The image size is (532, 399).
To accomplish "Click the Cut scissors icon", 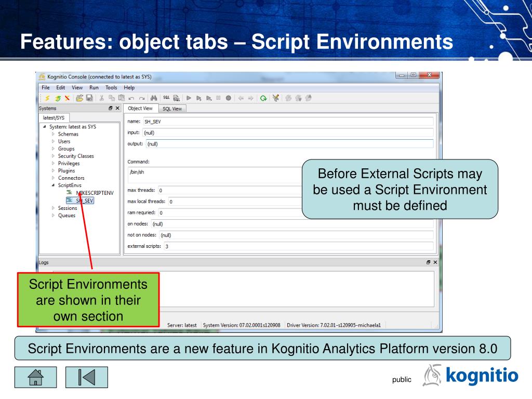I will [101, 98].
